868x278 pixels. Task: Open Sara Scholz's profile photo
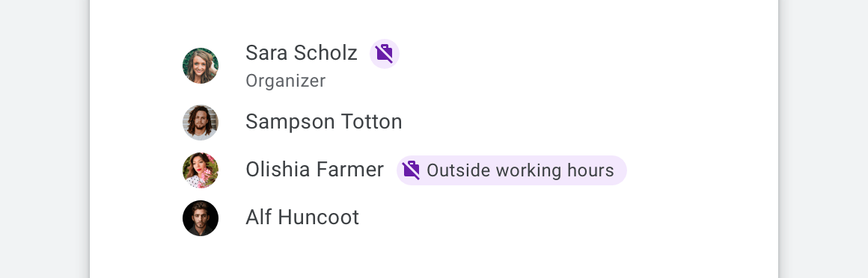pyautogui.click(x=201, y=66)
